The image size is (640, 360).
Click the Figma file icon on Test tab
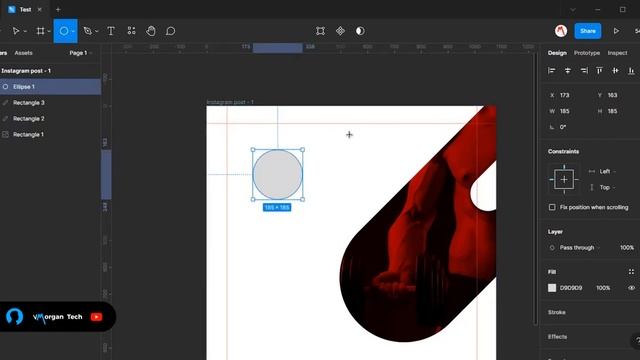11,9
